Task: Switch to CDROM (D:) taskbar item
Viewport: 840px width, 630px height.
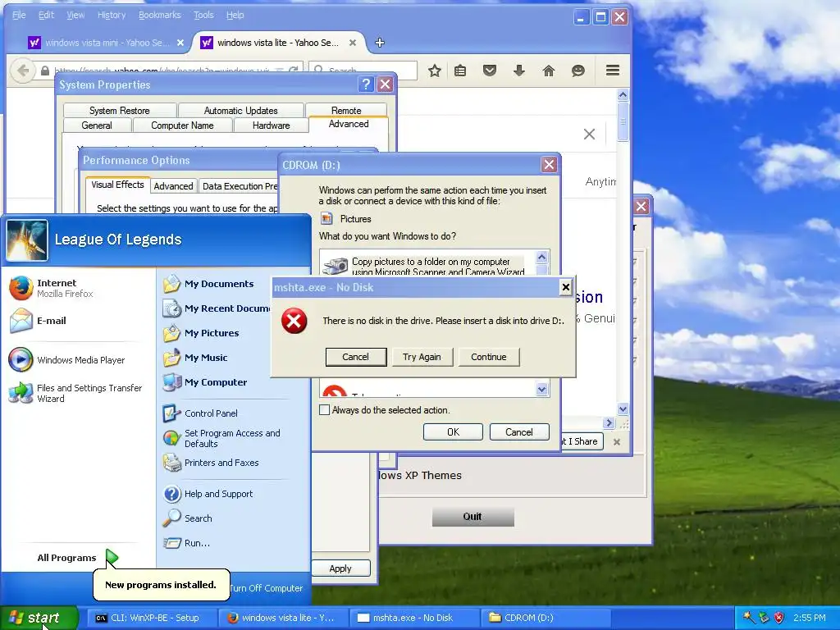Action: 546,618
